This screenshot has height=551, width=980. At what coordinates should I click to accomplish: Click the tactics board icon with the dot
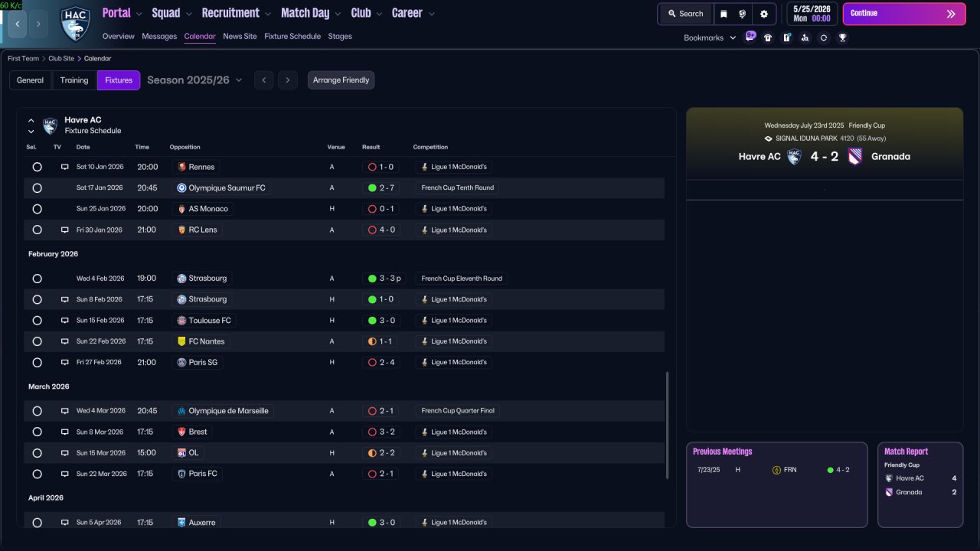click(x=786, y=37)
